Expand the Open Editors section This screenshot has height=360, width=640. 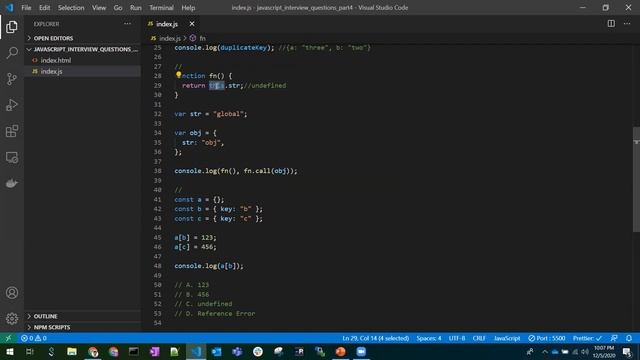coord(82,38)
